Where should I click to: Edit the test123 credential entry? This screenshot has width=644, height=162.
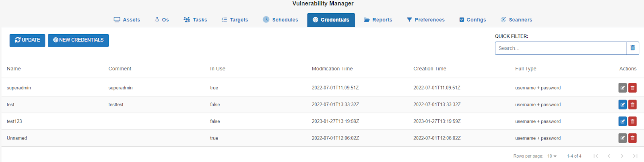pyautogui.click(x=622, y=121)
